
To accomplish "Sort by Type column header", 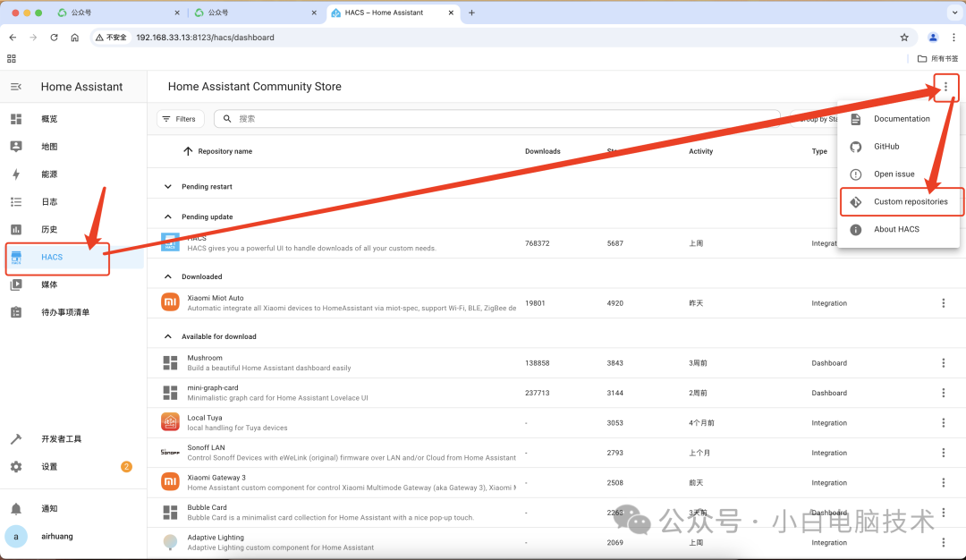I will (818, 151).
